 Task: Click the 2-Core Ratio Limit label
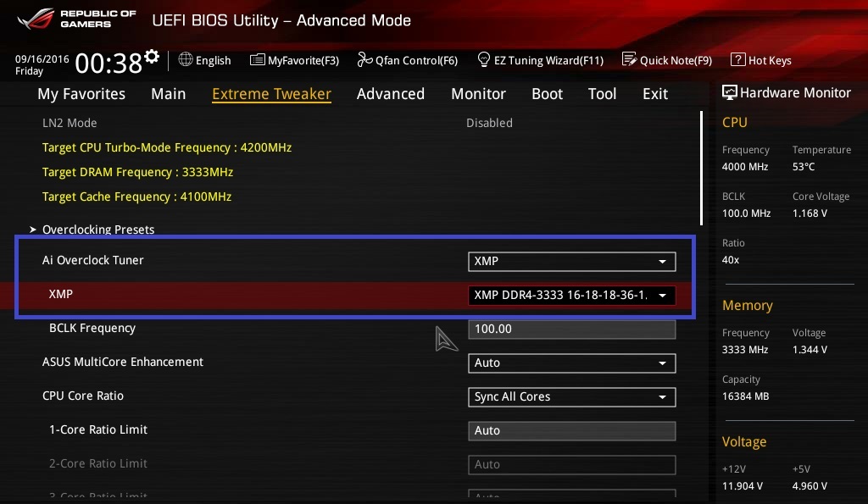click(x=98, y=463)
